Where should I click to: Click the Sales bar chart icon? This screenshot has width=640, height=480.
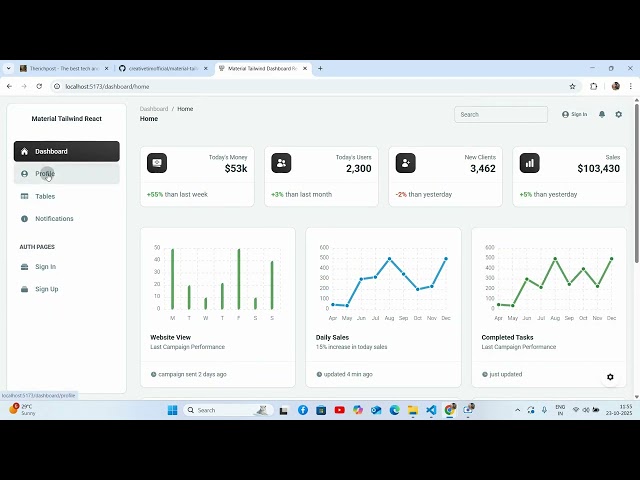click(x=530, y=163)
